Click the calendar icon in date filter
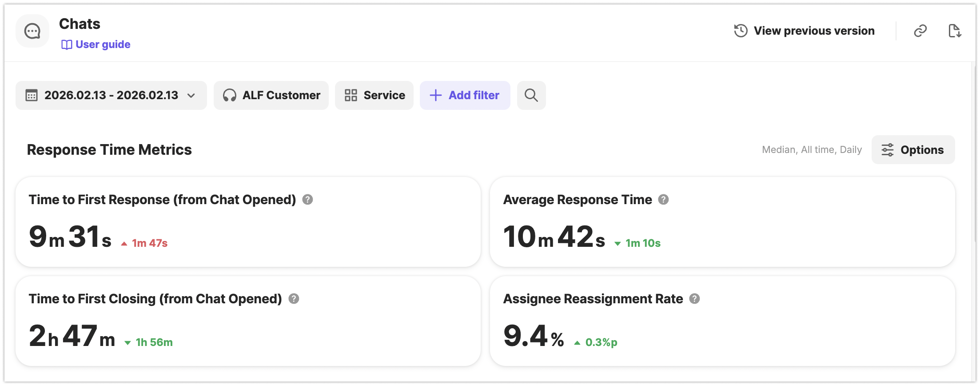Viewport: 980px width, 386px height. [x=32, y=95]
